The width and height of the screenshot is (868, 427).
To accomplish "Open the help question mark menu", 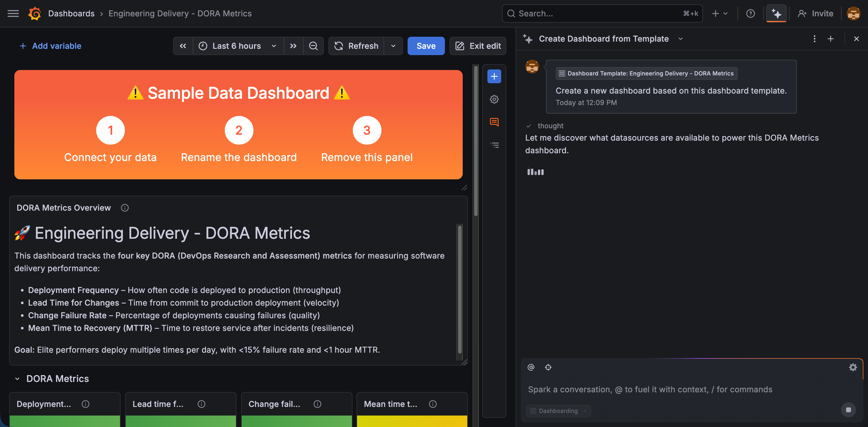I will [x=750, y=13].
